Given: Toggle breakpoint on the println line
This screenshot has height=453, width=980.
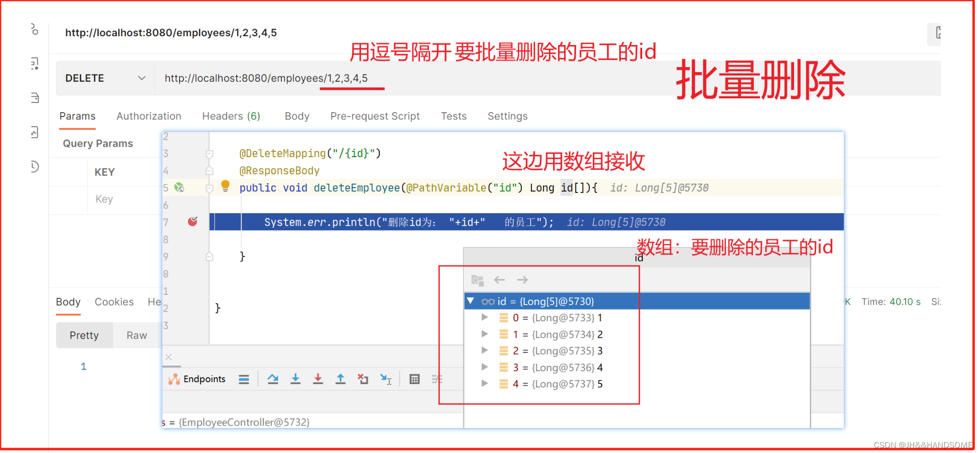Looking at the screenshot, I should tap(192, 222).
